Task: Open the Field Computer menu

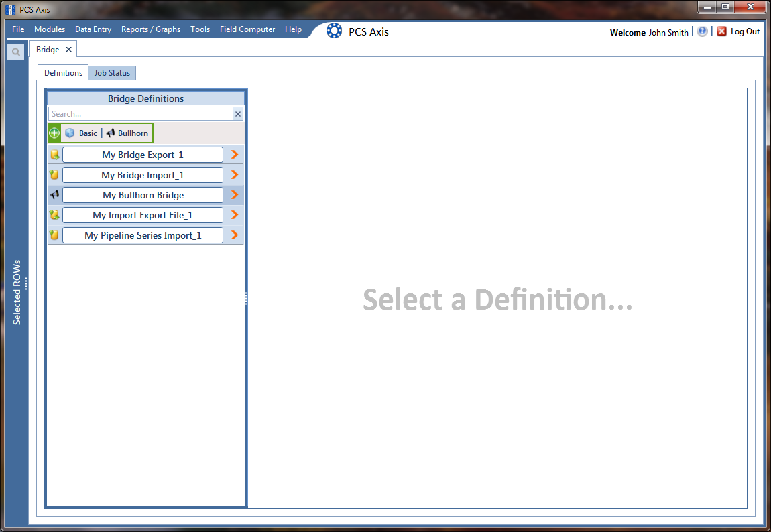Action: pyautogui.click(x=247, y=29)
